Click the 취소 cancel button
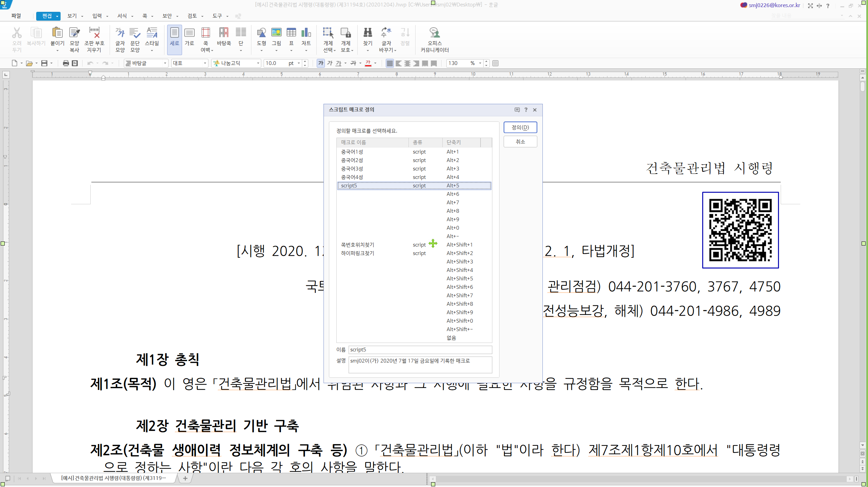The height and width of the screenshot is (487, 868). click(x=520, y=142)
